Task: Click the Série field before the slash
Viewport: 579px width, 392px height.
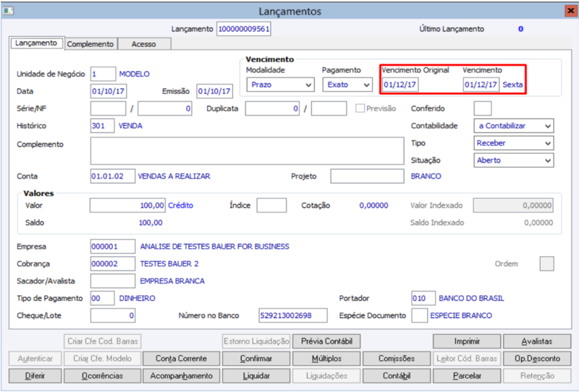Action: 108,108
